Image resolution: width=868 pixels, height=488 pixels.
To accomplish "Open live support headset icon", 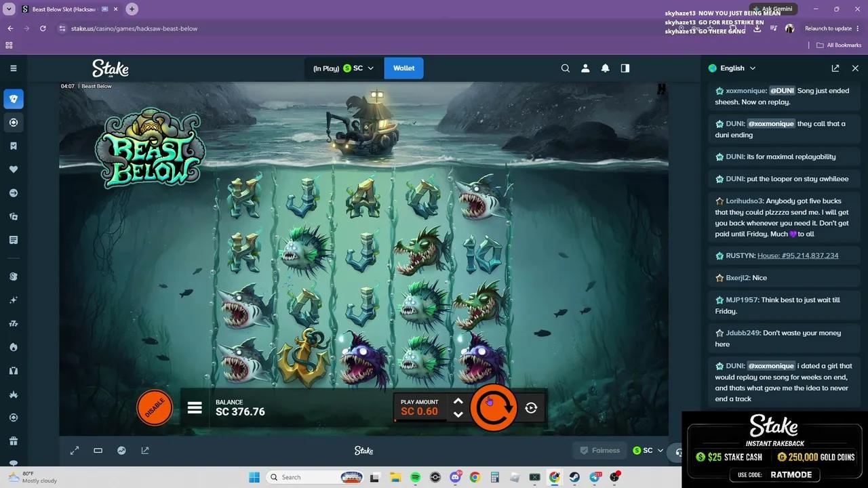I will click(x=678, y=452).
